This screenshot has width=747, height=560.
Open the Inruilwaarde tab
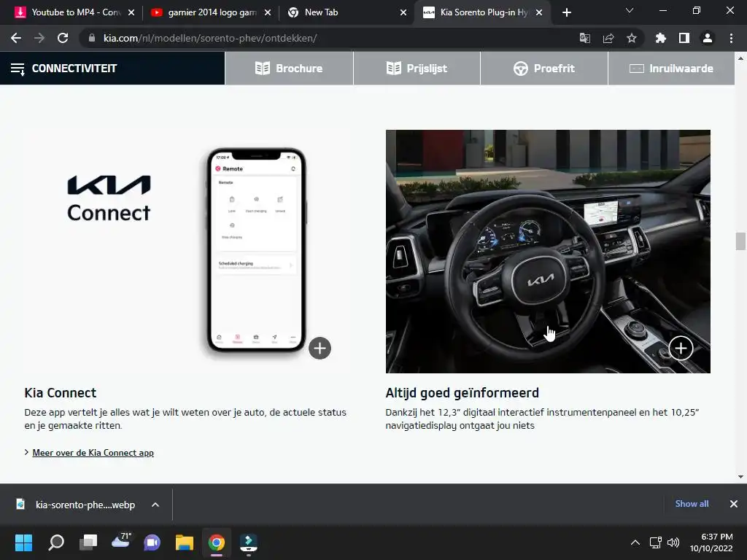pos(671,69)
